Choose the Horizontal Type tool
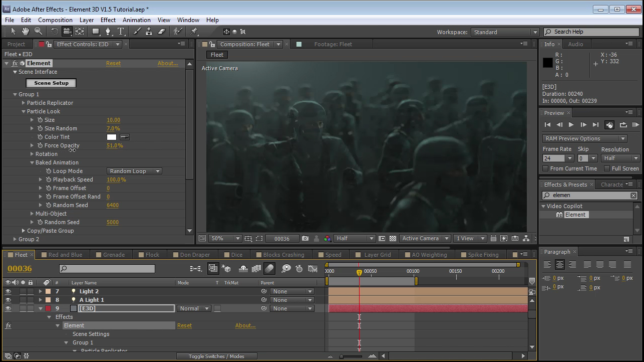Image resolution: width=644 pixels, height=362 pixels. coord(121,32)
